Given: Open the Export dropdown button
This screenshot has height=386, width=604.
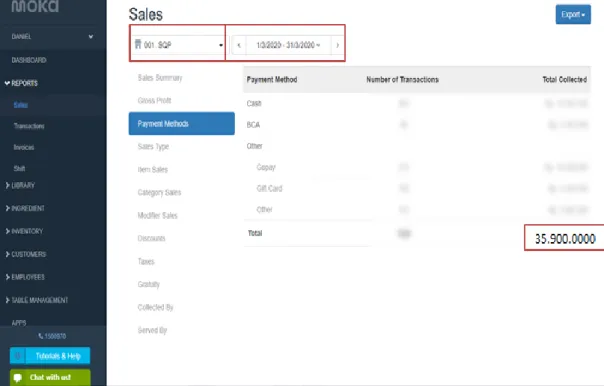Looking at the screenshot, I should click(573, 15).
